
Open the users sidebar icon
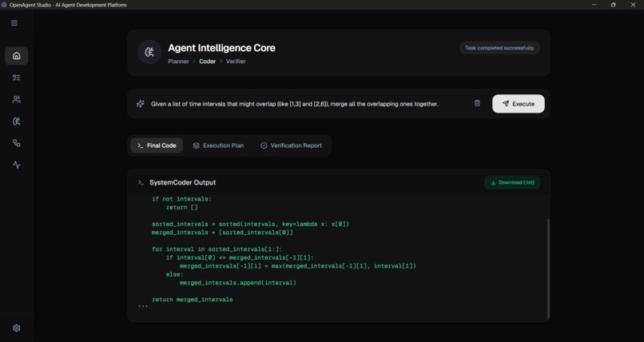tap(17, 99)
